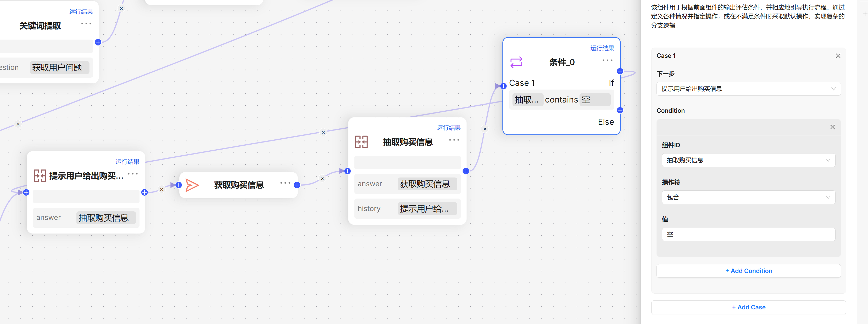Click the purple loop icon of 条件_0 node
868x324 pixels.
pos(516,62)
